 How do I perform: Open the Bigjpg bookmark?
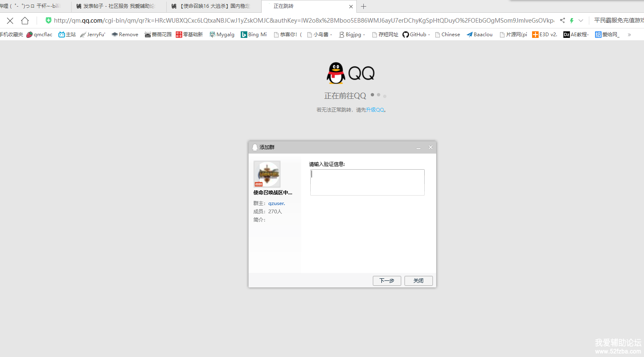tap(352, 35)
